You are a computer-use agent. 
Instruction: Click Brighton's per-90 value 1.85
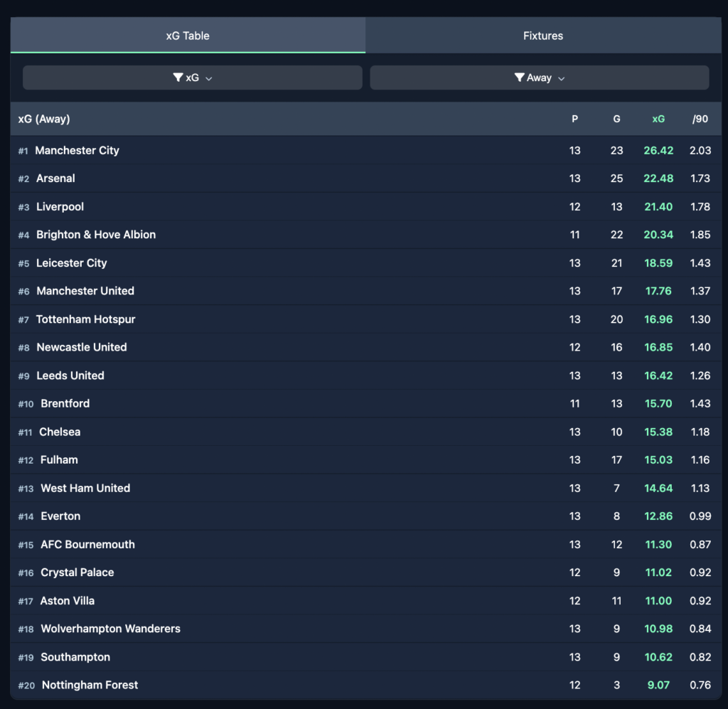(x=700, y=235)
